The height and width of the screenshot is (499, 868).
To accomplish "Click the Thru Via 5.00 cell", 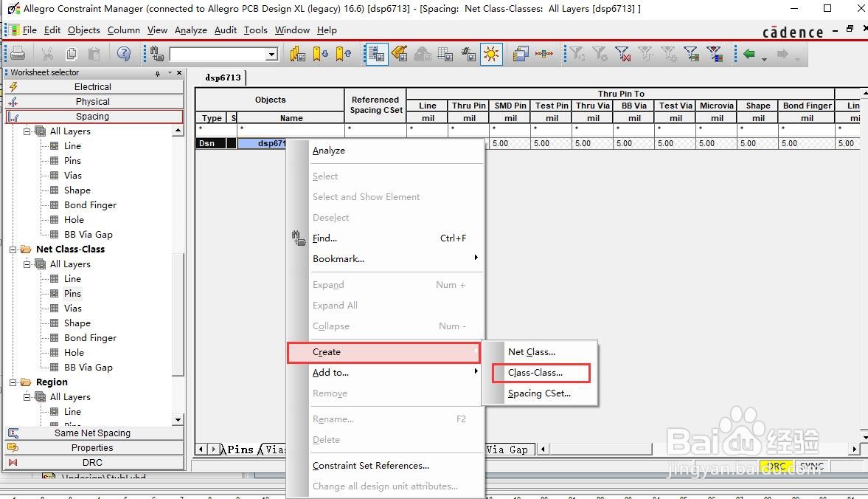I will [x=592, y=143].
